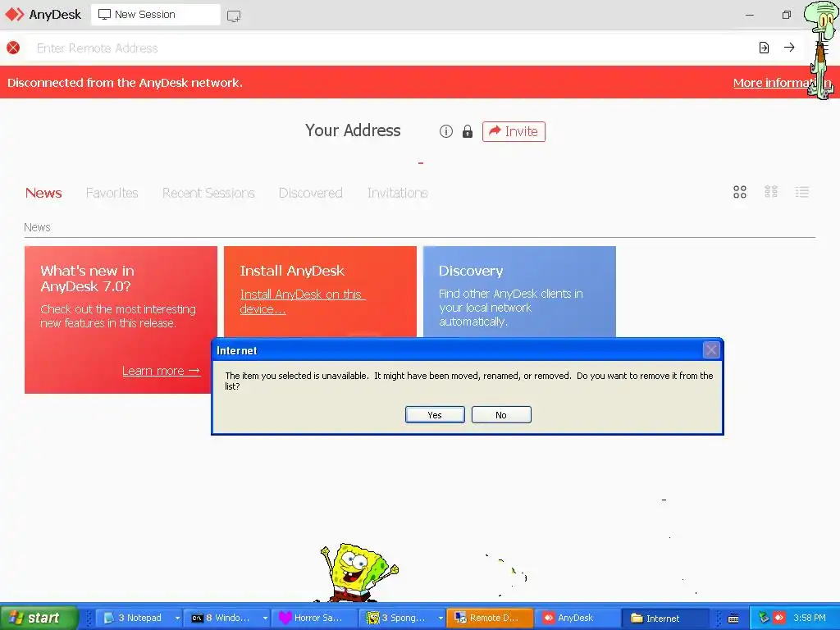
Task: Select the News tab
Action: pyautogui.click(x=43, y=193)
